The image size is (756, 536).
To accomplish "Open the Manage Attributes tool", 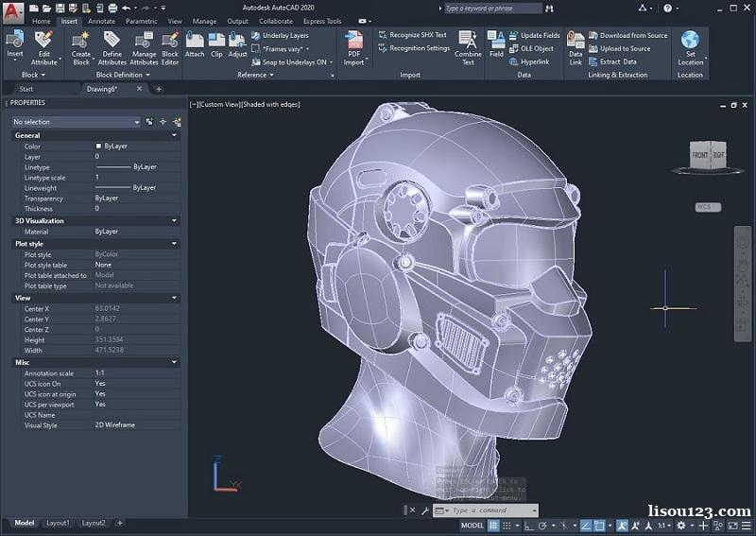I will click(144, 48).
